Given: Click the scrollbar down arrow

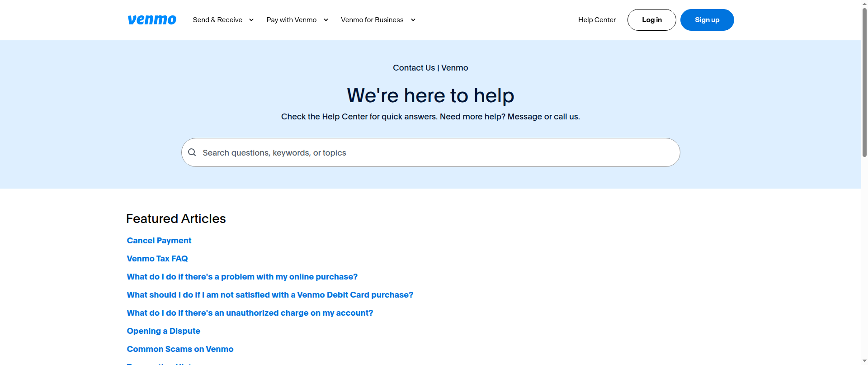Looking at the screenshot, I should (x=864, y=361).
